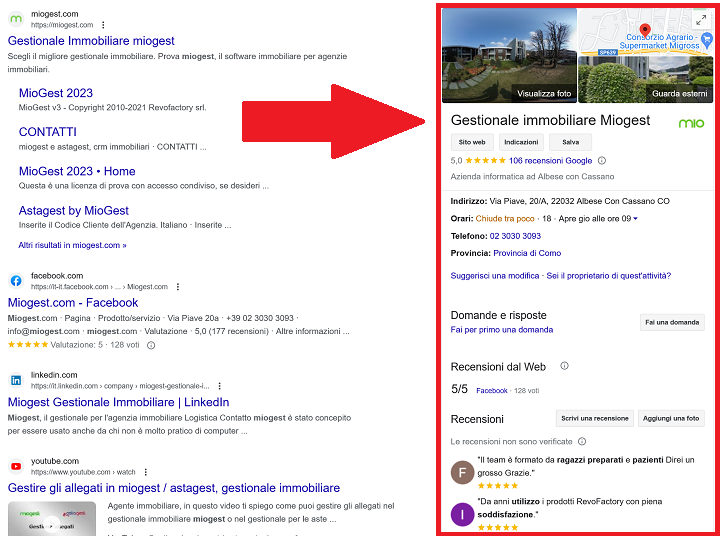720x536 pixels.
Task: Save the business with Salva button
Action: [x=570, y=142]
